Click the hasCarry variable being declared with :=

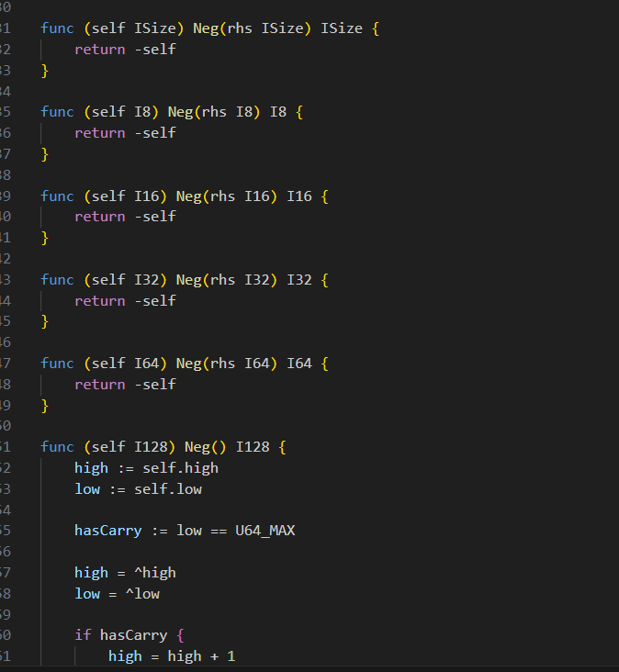[x=108, y=531]
